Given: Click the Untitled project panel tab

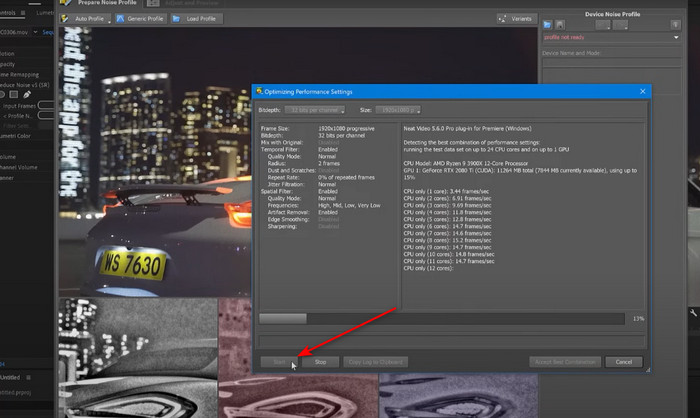Looking at the screenshot, I should (x=10, y=377).
